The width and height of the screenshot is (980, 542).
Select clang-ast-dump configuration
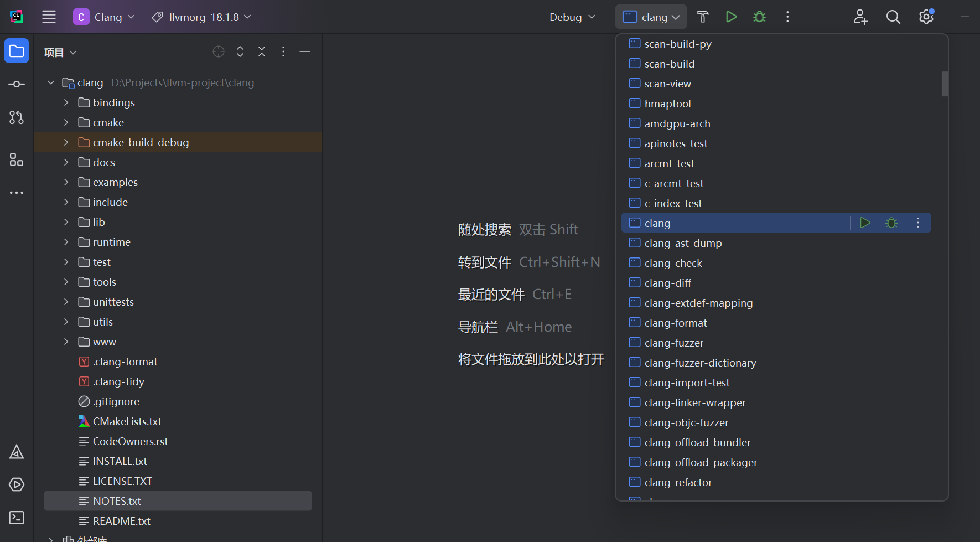776,243
